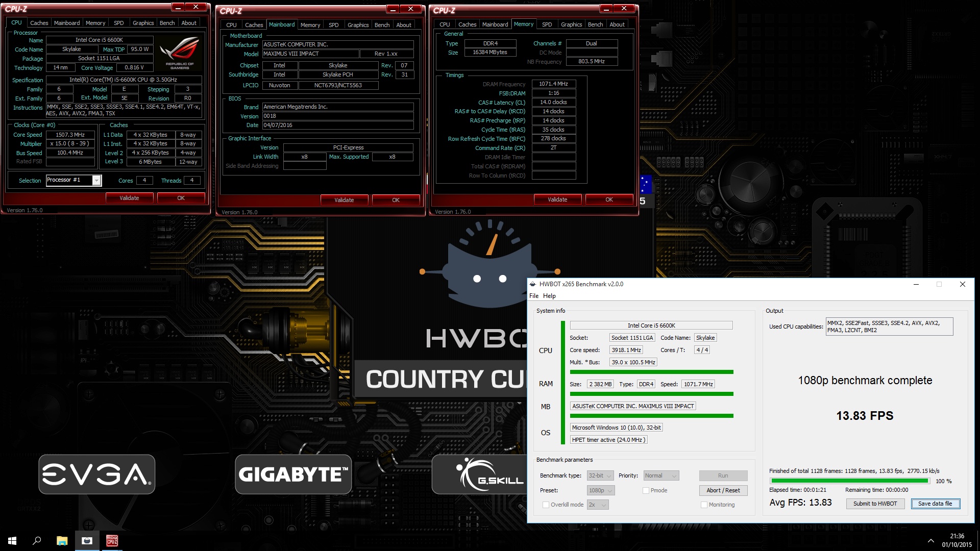The image size is (980, 551).
Task: Click the GIGABYTE logo on the desktop
Action: tap(293, 474)
